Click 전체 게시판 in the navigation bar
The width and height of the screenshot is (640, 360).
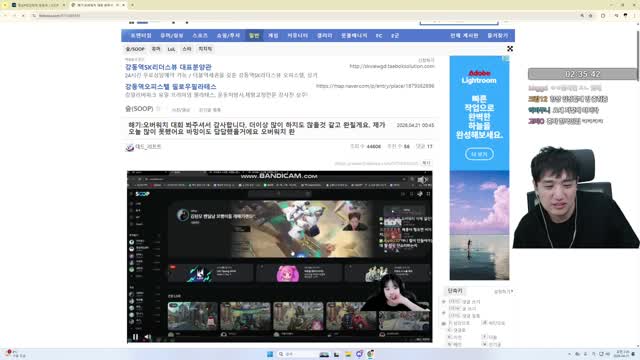(x=464, y=36)
